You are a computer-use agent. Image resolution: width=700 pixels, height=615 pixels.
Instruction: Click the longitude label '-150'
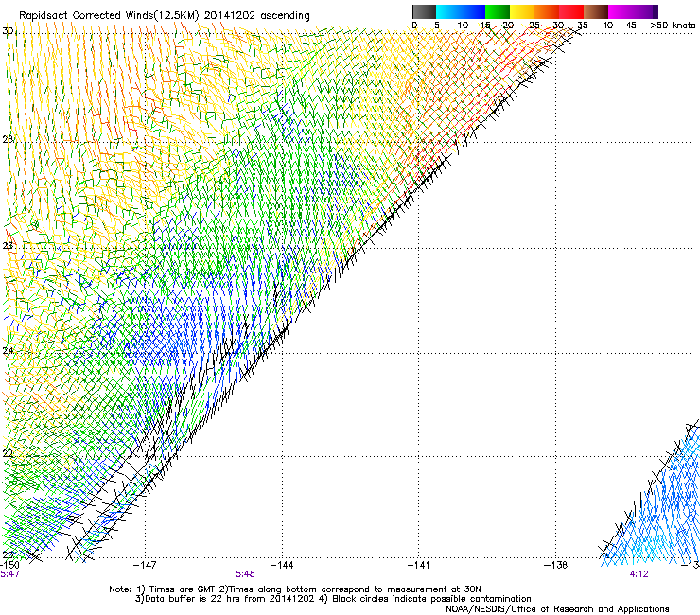9,565
